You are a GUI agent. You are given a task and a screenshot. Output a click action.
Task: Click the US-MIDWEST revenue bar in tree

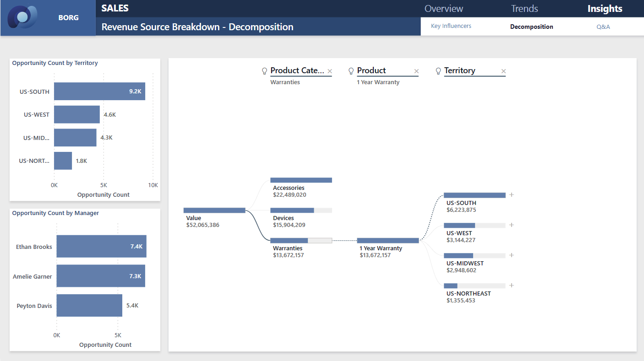(x=475, y=256)
